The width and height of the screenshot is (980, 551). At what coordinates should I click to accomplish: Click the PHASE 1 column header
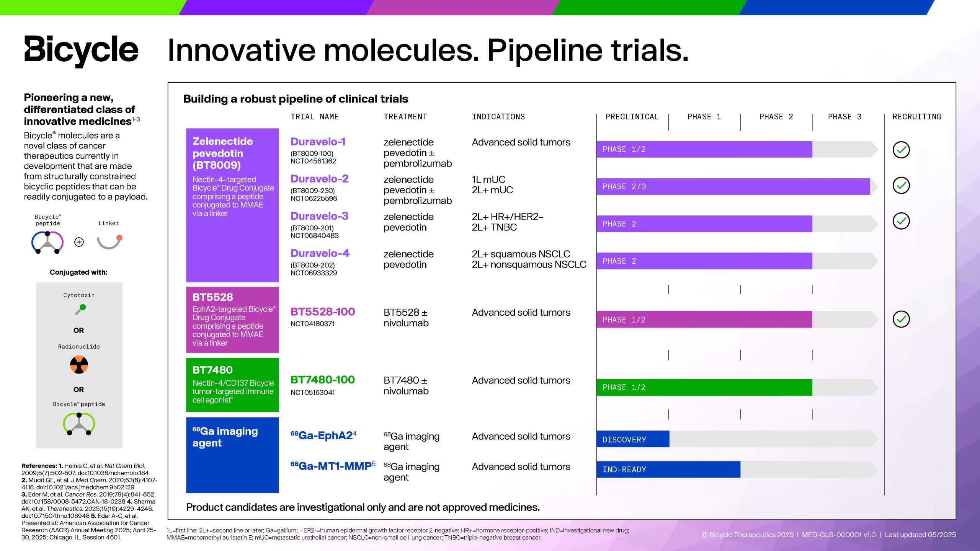pos(704,117)
